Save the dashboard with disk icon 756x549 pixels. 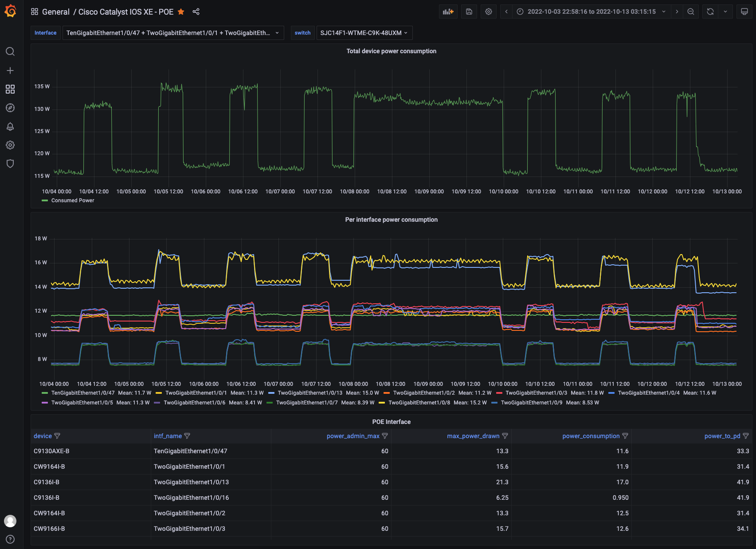(x=469, y=12)
